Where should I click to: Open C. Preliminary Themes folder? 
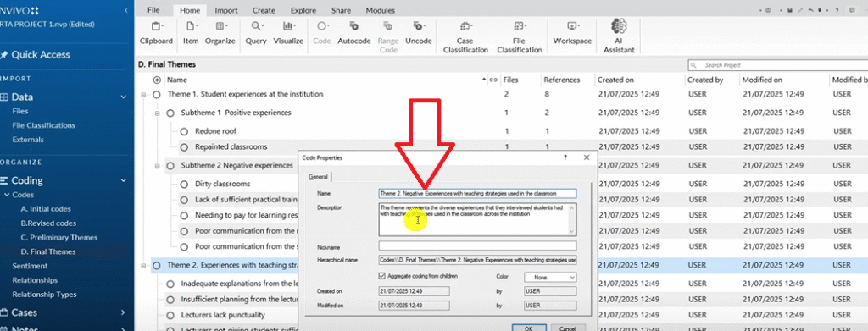[58, 238]
